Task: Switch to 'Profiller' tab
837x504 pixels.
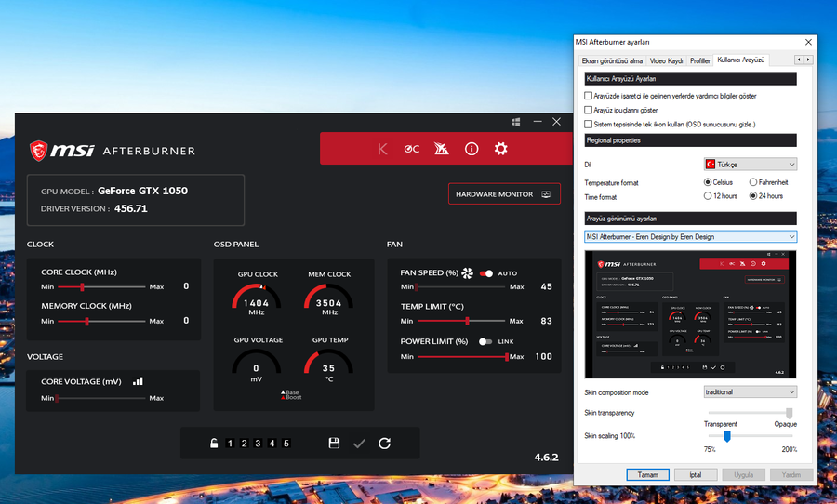Action: pos(699,60)
